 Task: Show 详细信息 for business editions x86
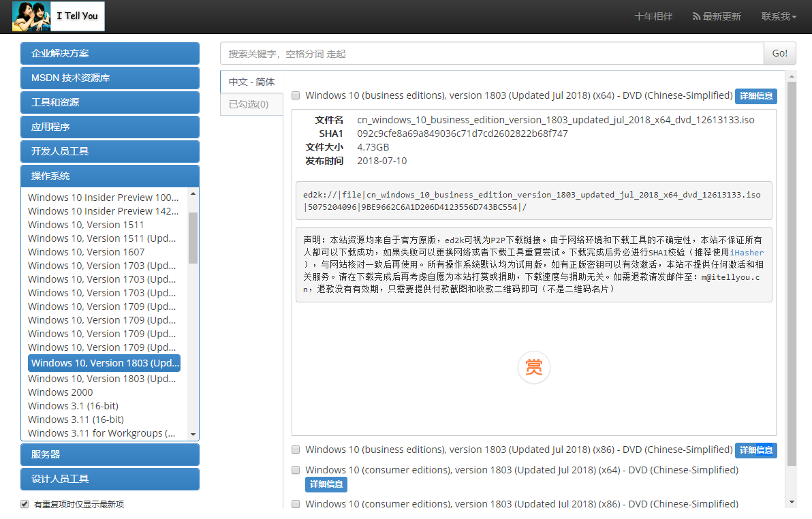[756, 450]
